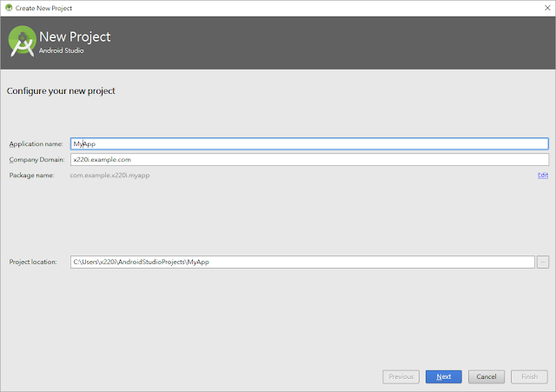Click Edit link for package name
The height and width of the screenshot is (392, 556).
tap(542, 175)
